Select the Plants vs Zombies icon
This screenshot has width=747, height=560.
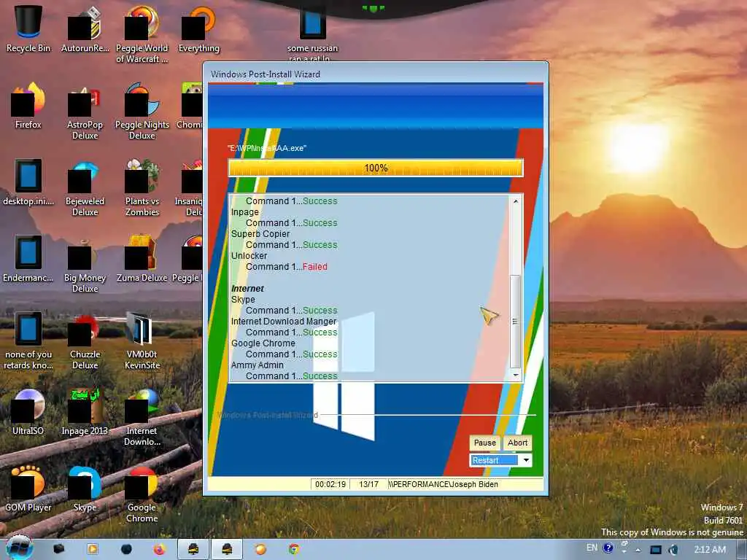click(x=142, y=187)
